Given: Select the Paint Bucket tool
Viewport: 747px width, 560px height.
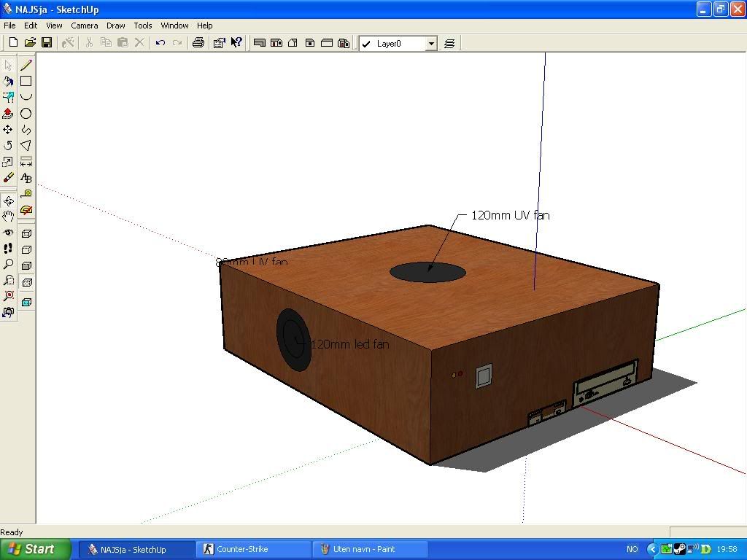Looking at the screenshot, I should 8,82.
